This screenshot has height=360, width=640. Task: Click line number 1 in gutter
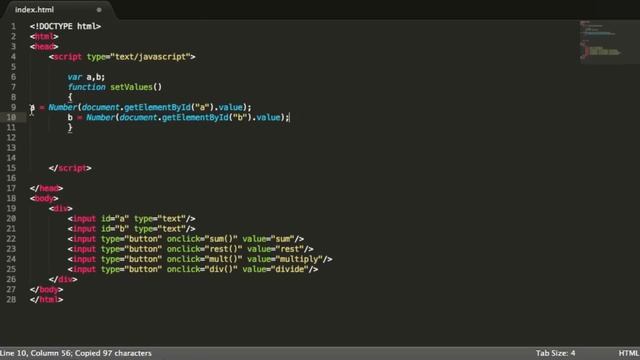13,26
